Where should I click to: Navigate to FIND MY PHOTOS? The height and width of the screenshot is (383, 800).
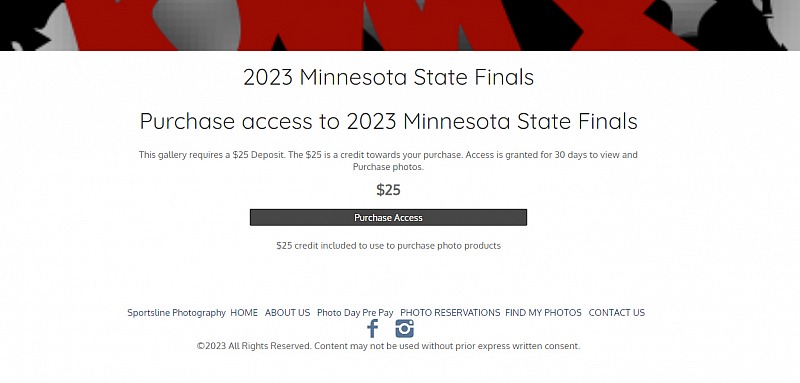pos(543,313)
